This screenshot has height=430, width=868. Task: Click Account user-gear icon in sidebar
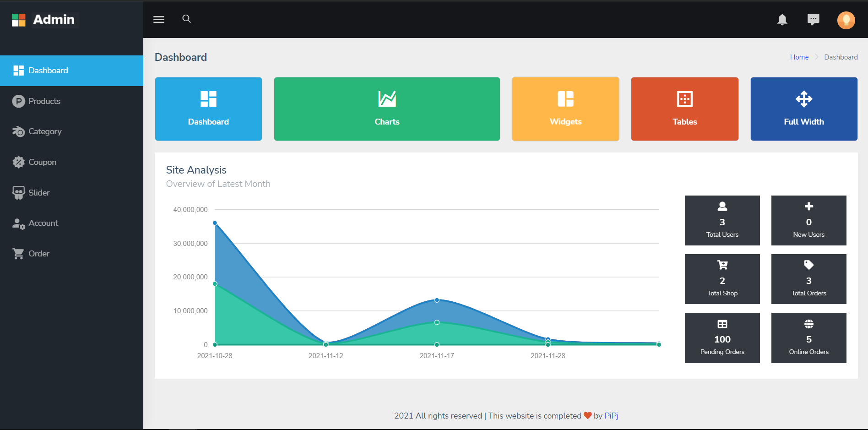click(x=19, y=223)
